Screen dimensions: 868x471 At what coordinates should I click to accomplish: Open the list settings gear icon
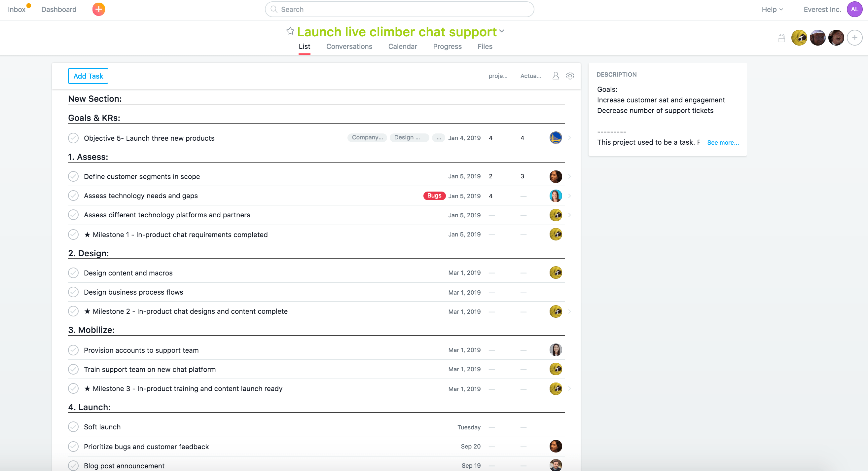570,76
